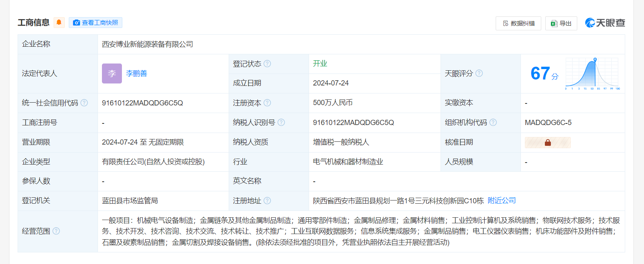Click the score distribution chart
This screenshot has width=644, height=264.
coord(592,74)
